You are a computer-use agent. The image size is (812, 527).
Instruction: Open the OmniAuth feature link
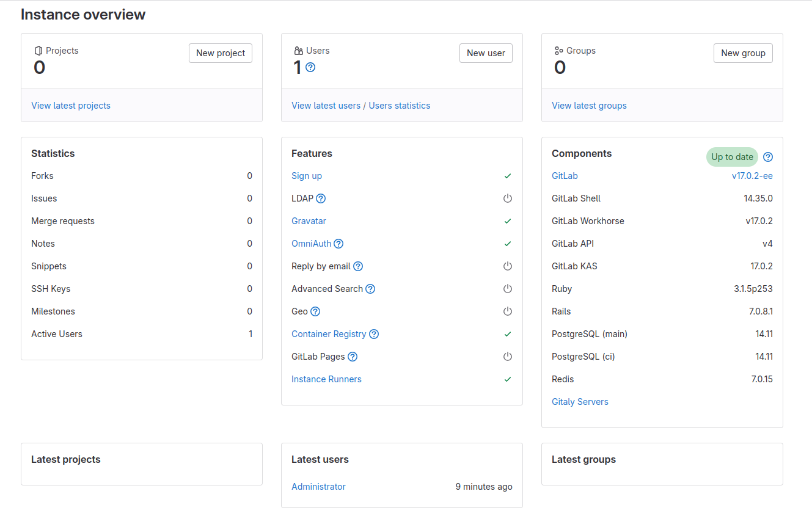point(311,244)
